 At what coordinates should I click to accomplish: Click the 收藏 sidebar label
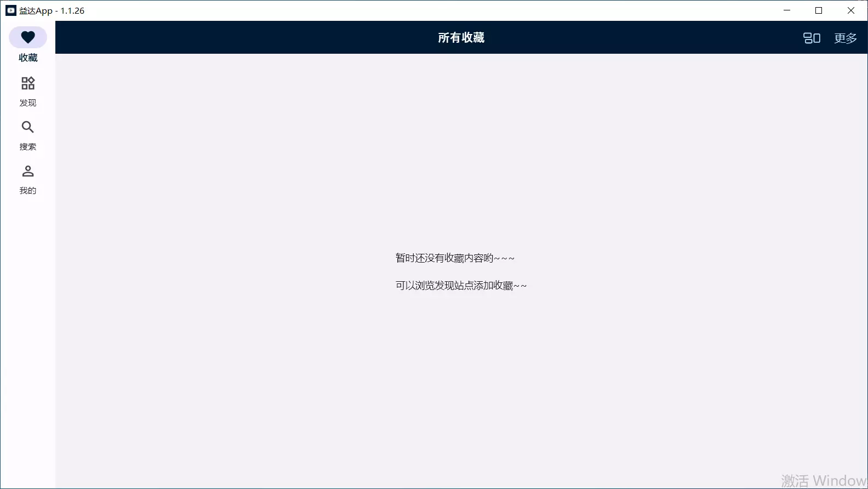tap(28, 58)
